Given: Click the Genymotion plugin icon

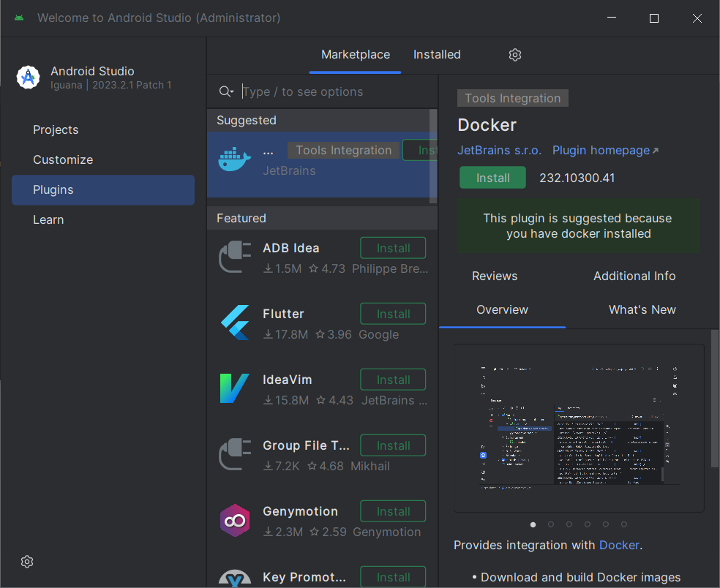Looking at the screenshot, I should coord(235,520).
